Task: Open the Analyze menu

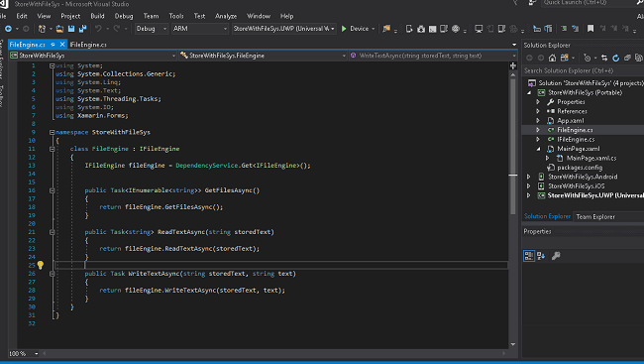Action: (226, 16)
